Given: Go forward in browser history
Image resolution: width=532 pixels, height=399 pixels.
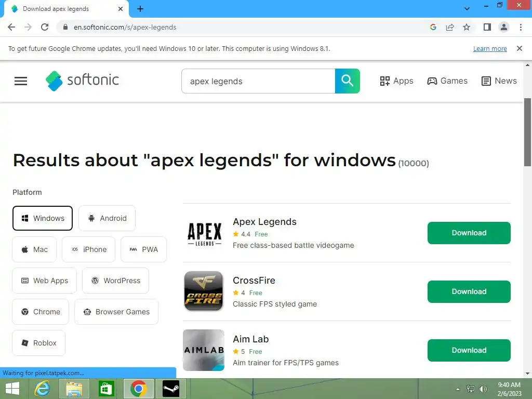Looking at the screenshot, I should [28, 27].
